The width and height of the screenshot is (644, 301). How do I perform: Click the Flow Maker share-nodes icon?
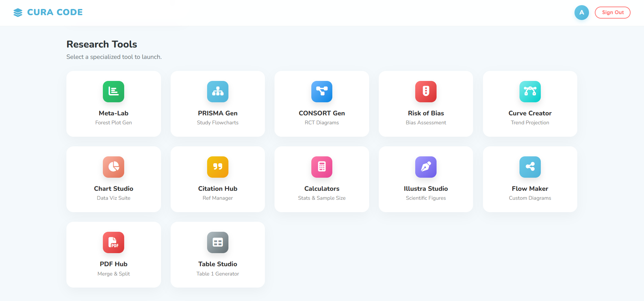click(x=530, y=167)
